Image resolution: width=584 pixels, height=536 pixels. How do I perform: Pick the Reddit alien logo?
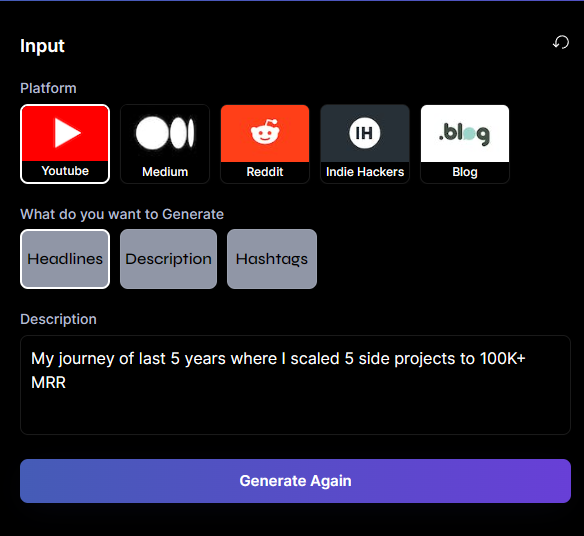click(265, 133)
